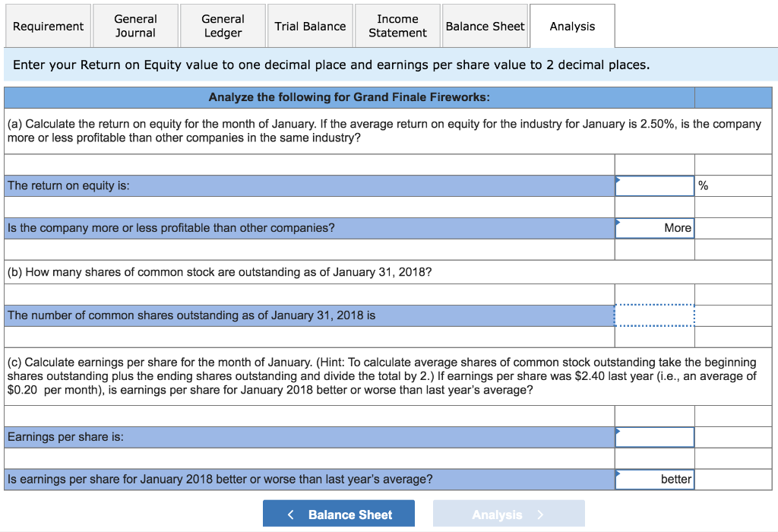
Task: Select the General Ledger tab
Action: click(x=223, y=26)
